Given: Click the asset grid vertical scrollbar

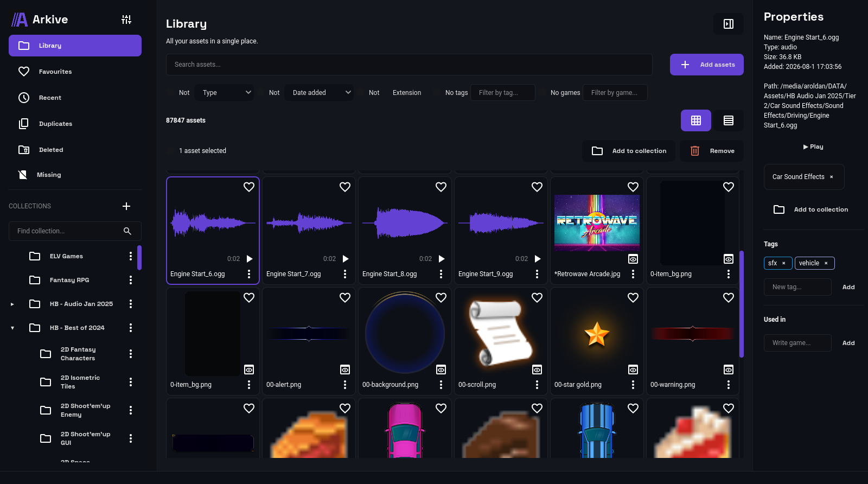Looking at the screenshot, I should pos(742,304).
